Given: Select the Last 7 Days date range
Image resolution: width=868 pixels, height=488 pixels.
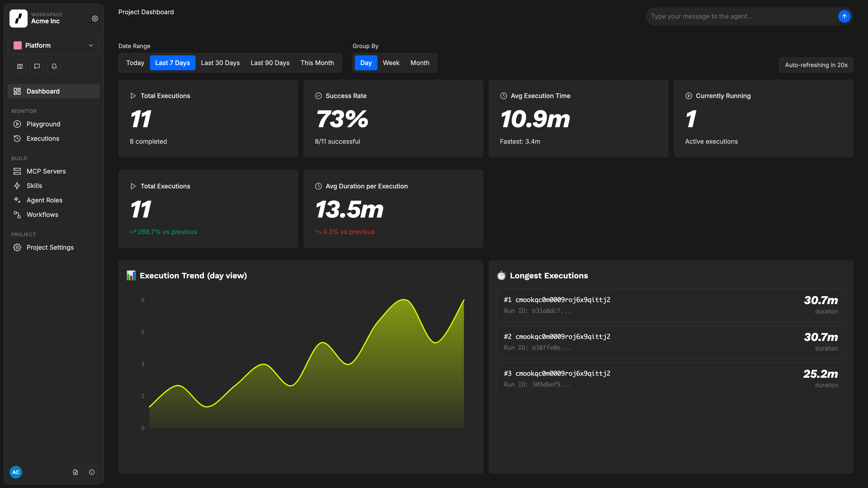Looking at the screenshot, I should pyautogui.click(x=172, y=63).
